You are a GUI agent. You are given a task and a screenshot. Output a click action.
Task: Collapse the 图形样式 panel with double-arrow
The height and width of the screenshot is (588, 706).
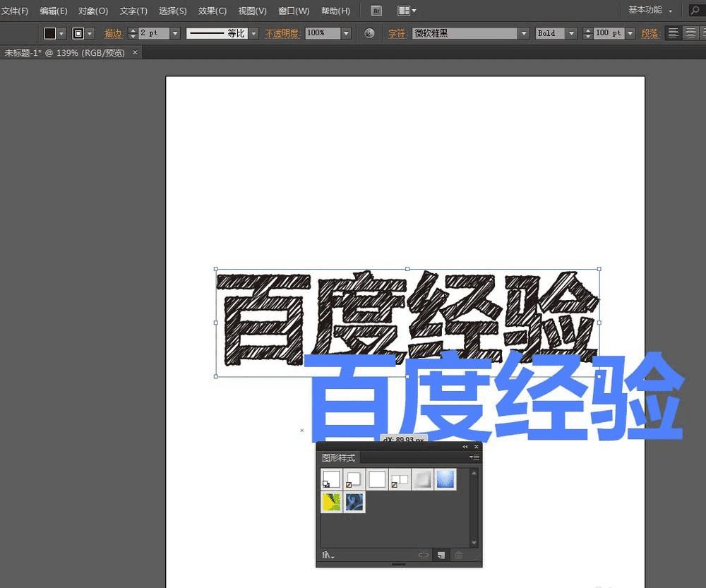(x=465, y=447)
